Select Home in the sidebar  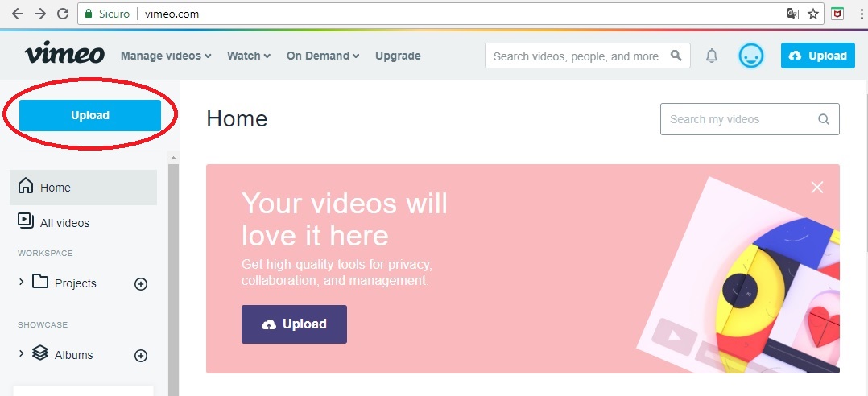click(x=83, y=188)
